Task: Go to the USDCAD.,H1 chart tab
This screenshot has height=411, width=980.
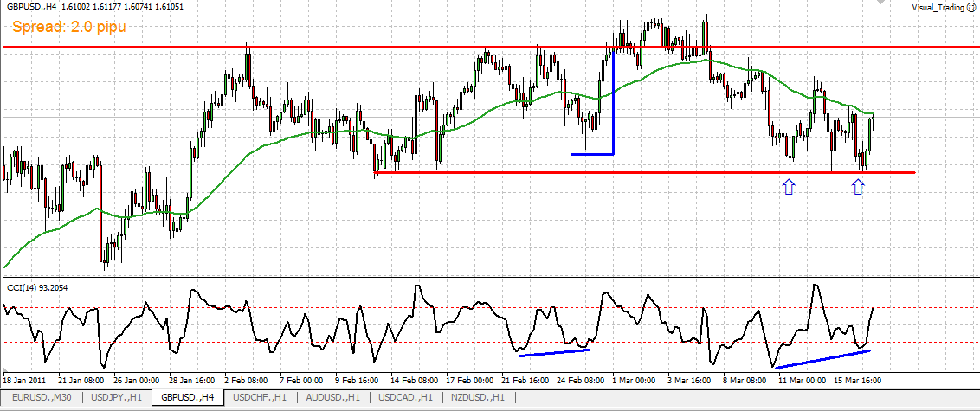Action: (404, 396)
